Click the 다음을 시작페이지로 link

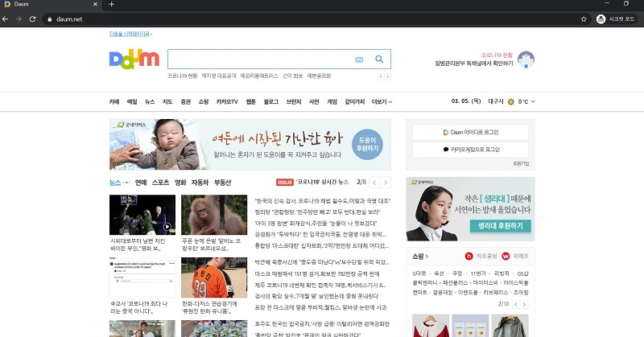(130, 34)
